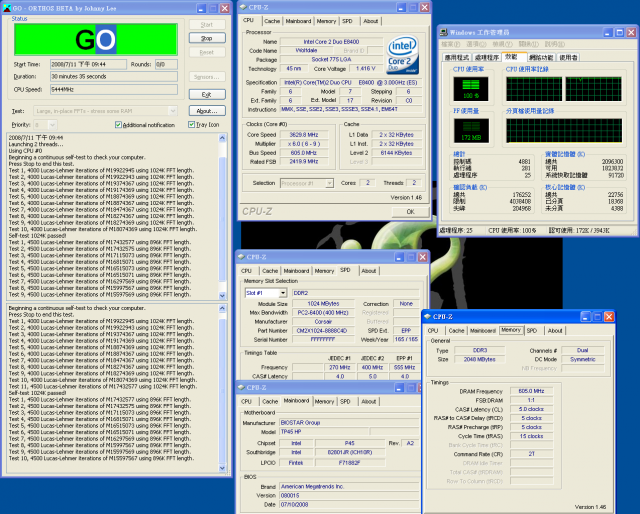Viewport: 640px width, 514px height.
Task: Click the ORTHOS title bar application icon
Action: [x=7, y=8]
